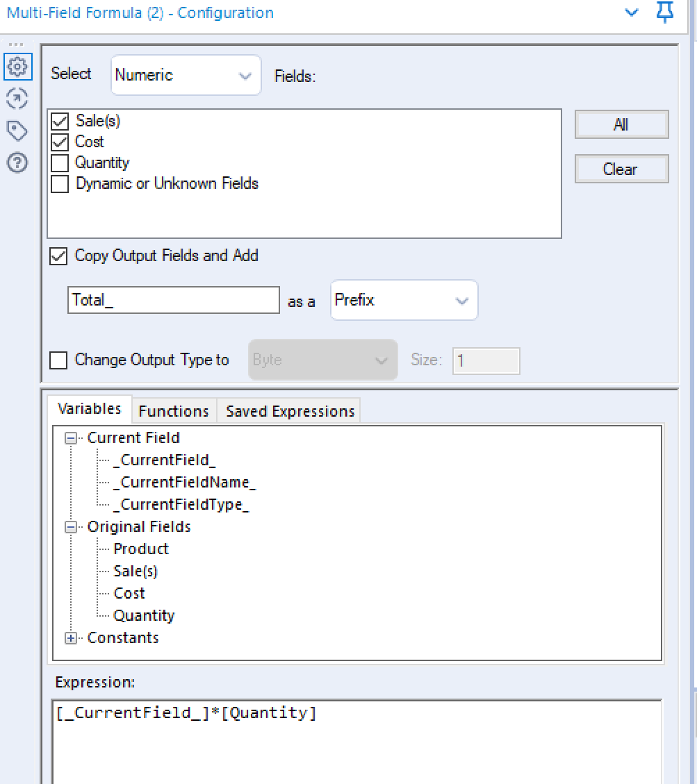
Task: Open the window position chevron menu
Action: (632, 12)
